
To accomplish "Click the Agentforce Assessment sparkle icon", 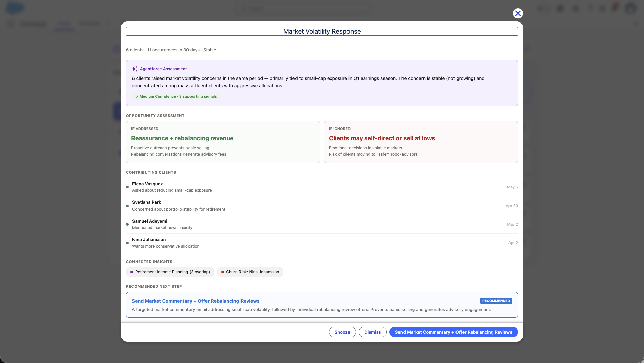I will pyautogui.click(x=135, y=69).
